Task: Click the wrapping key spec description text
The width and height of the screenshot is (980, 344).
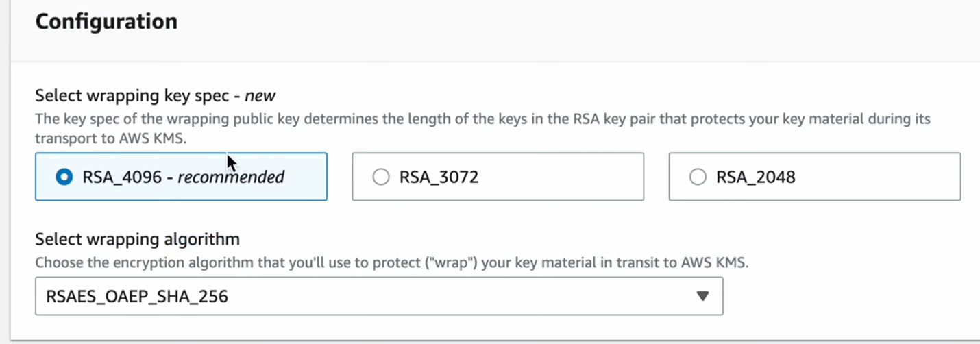Action: (480, 119)
